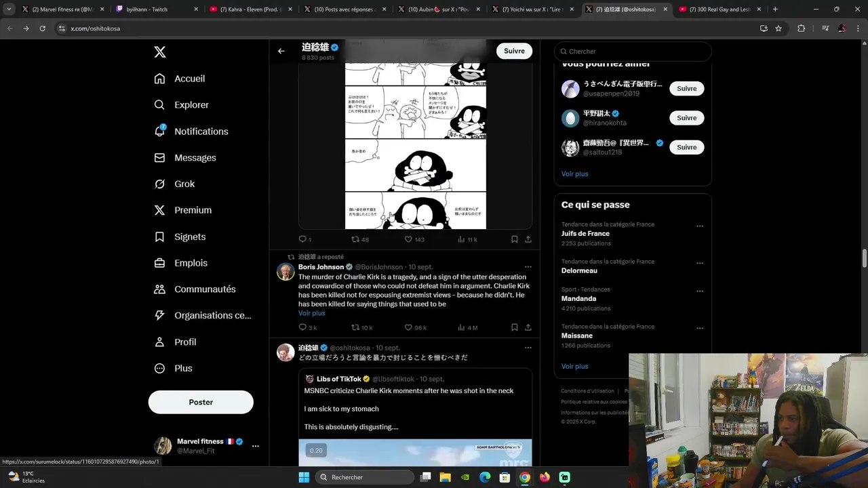The width and height of the screenshot is (868, 488).
Task: Open options for Mandanda trend
Action: coord(700,291)
